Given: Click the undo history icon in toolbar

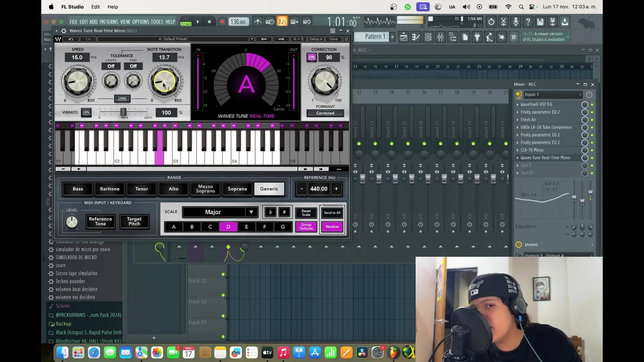Looking at the screenshot, I should pos(491,22).
